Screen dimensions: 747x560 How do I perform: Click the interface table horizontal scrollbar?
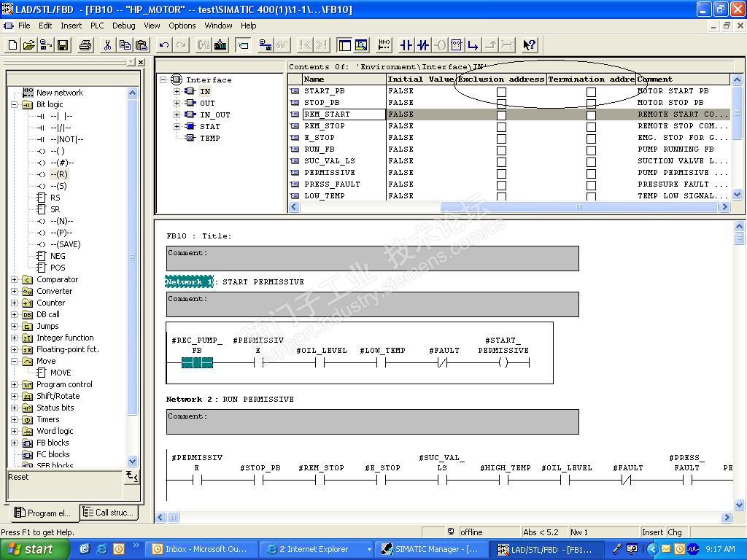[x=578, y=207]
